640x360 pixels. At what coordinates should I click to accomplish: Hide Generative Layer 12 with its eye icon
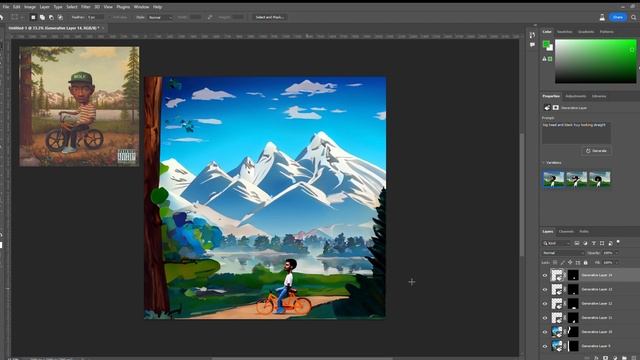coord(545,304)
